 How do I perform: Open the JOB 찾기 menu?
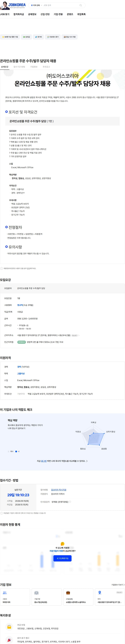tap(5, 14)
